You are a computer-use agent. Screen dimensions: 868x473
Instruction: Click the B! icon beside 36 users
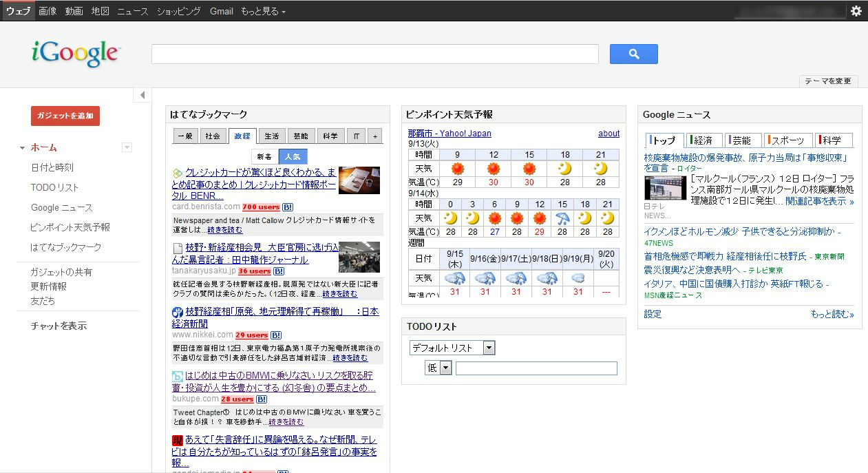point(279,271)
